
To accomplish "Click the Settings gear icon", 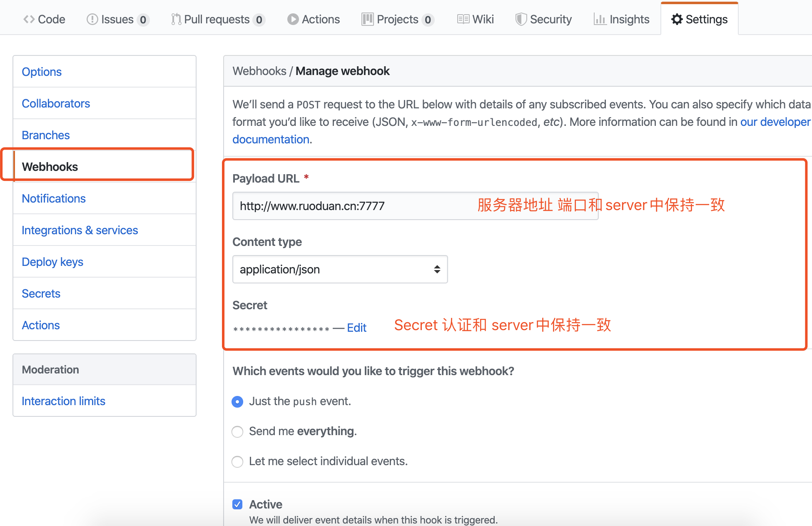I will pos(676,19).
